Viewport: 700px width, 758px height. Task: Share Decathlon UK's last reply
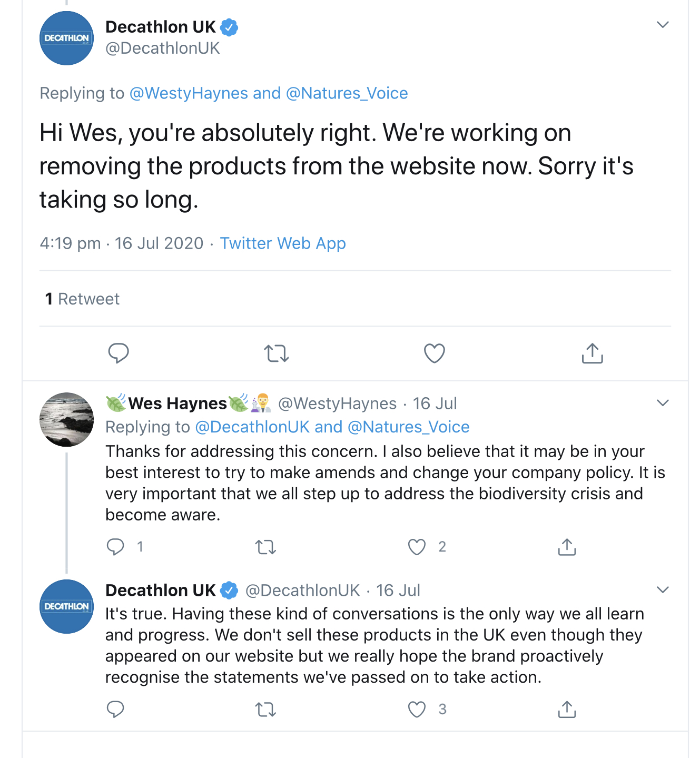pos(567,710)
